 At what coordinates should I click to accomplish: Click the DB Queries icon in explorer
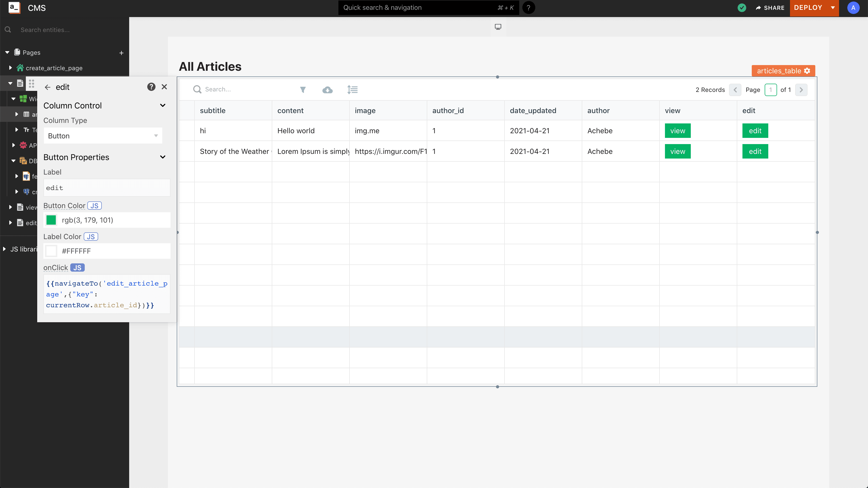tap(23, 161)
